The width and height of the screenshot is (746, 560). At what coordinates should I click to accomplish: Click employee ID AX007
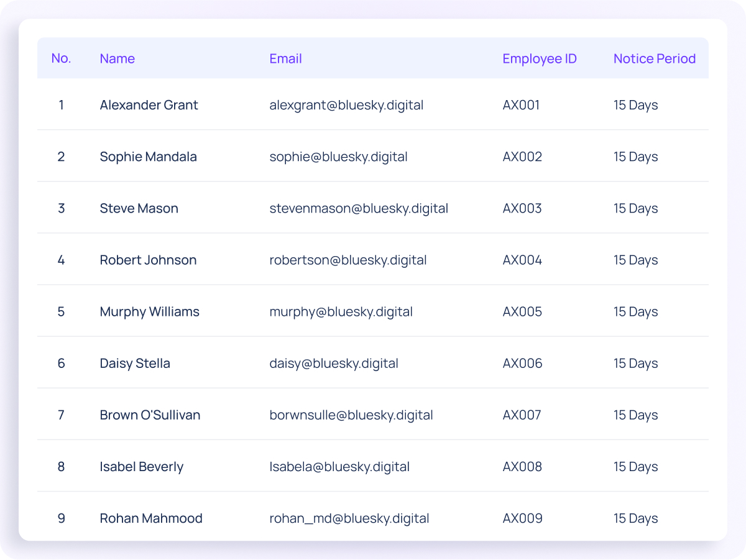pos(522,415)
